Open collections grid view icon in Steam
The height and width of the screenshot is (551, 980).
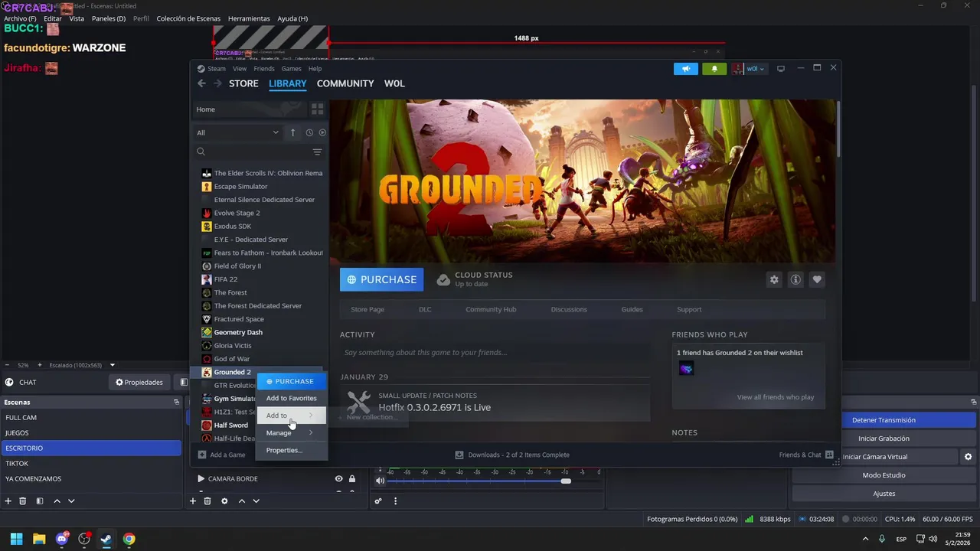318,109
